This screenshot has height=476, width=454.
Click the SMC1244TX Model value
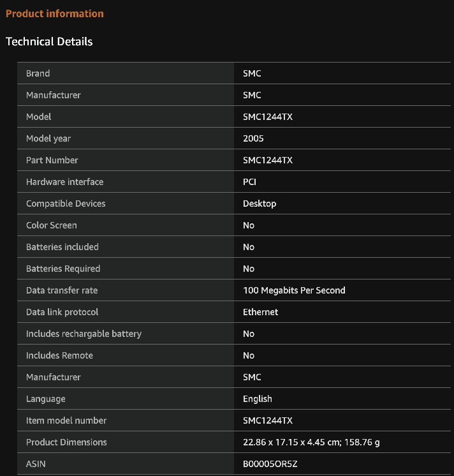coord(268,117)
